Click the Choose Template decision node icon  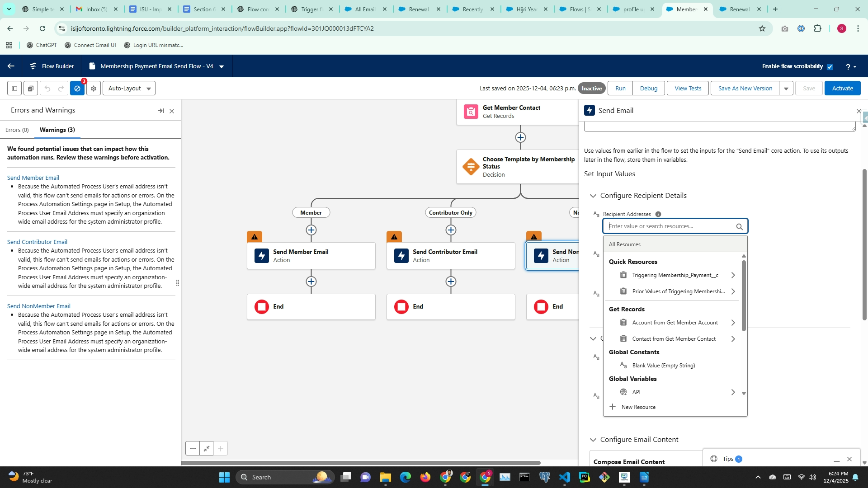coord(471,167)
